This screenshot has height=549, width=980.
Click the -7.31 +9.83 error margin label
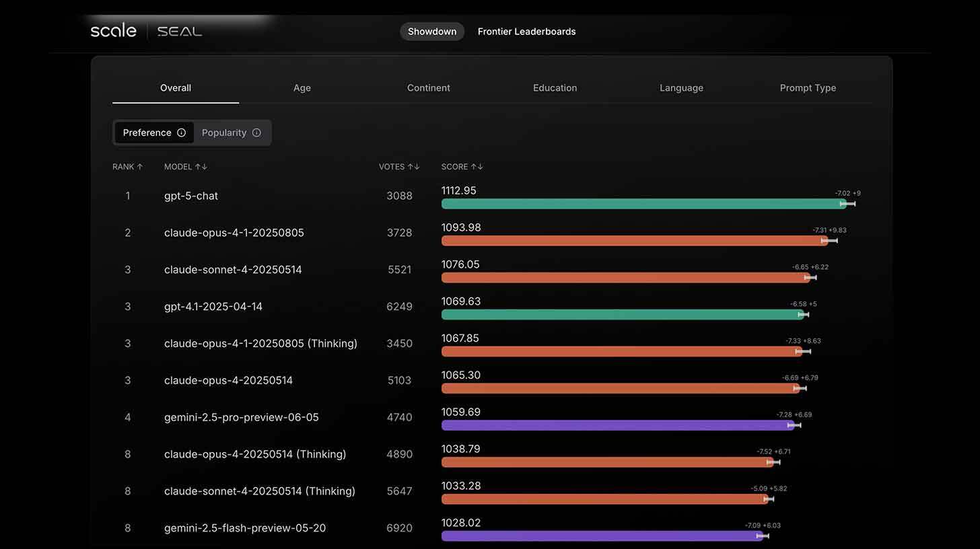click(x=829, y=230)
